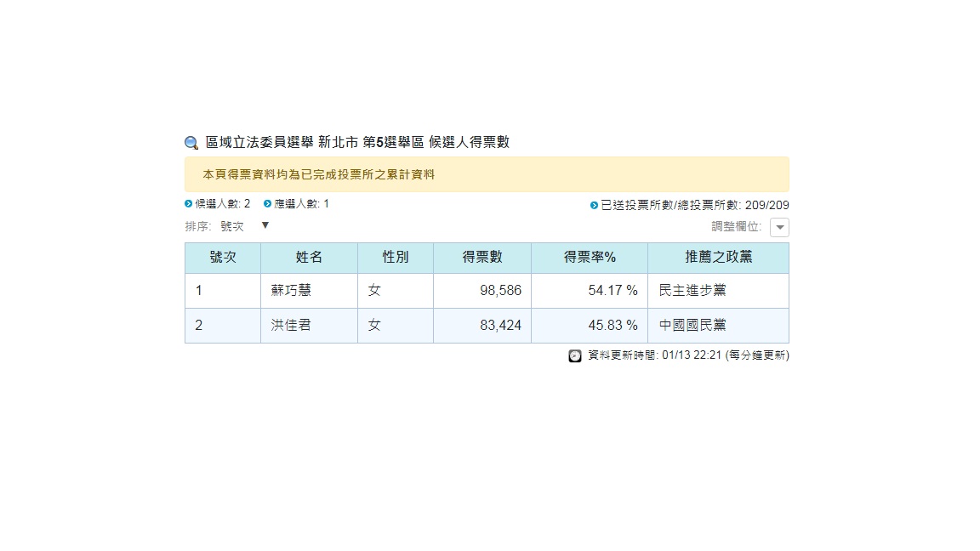The width and height of the screenshot is (980, 551).
Task: Click bullet icon before 候選人數
Action: click(188, 204)
